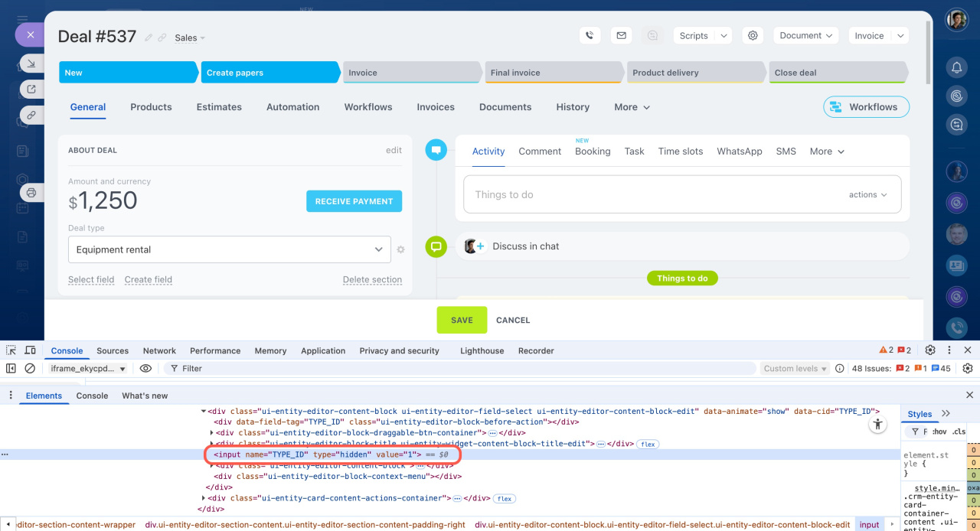This screenshot has width=980, height=531.
Task: Toggle the .cls class editor in Styles
Action: pos(959,432)
